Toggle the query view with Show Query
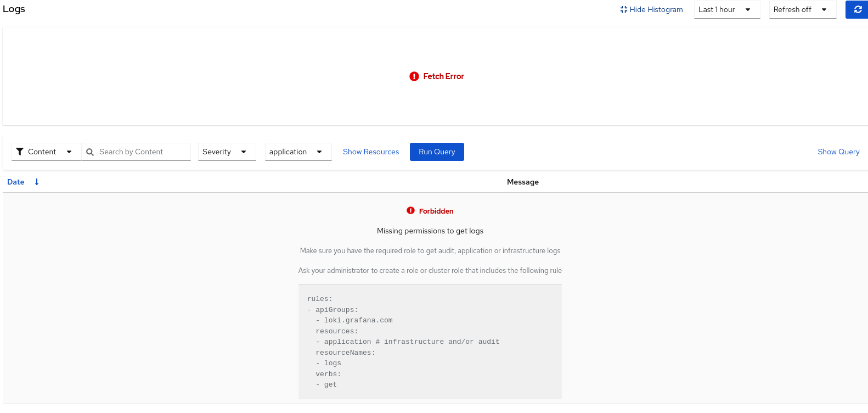The image size is (868, 413). pos(838,152)
